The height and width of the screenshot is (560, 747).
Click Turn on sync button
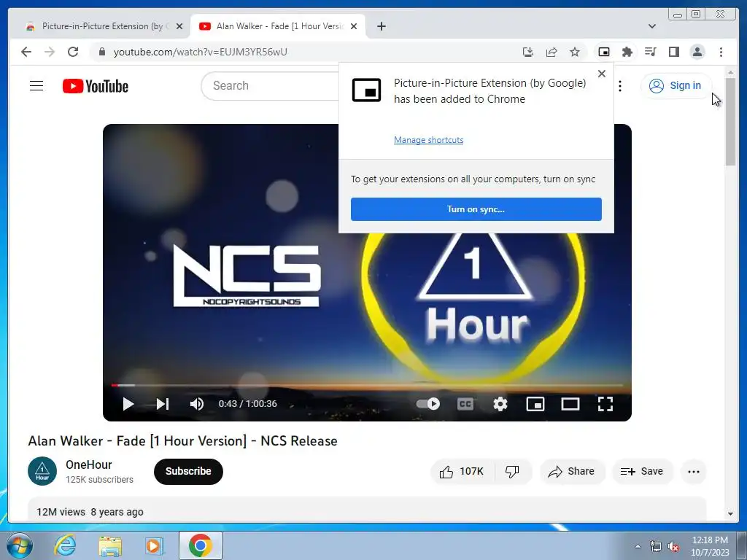[x=476, y=209]
